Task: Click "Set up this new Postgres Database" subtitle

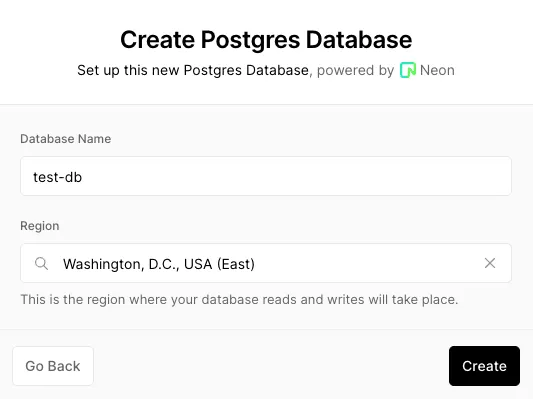Action: point(193,71)
